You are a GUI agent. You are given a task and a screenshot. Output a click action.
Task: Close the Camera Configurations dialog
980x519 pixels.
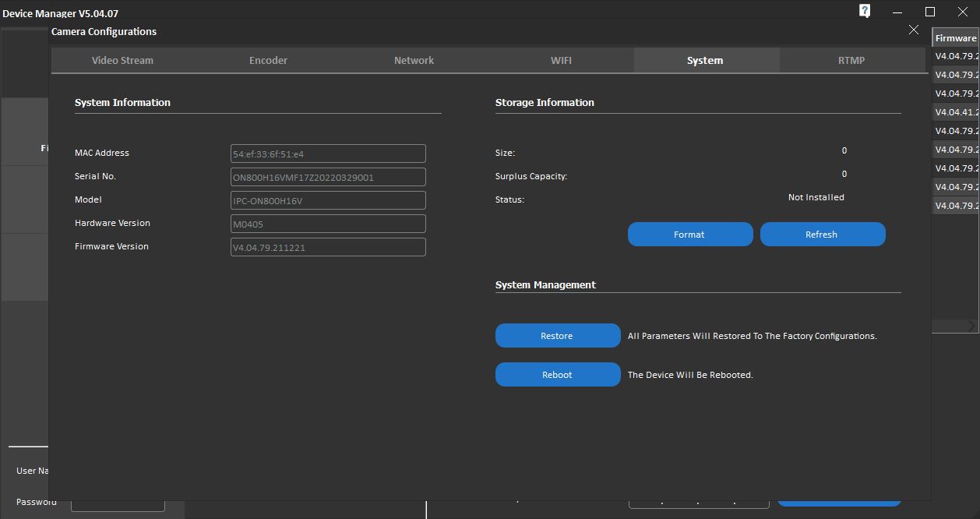point(913,30)
